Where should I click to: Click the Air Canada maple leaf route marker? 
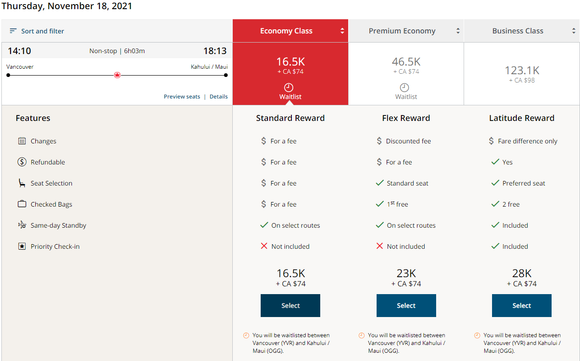point(117,75)
